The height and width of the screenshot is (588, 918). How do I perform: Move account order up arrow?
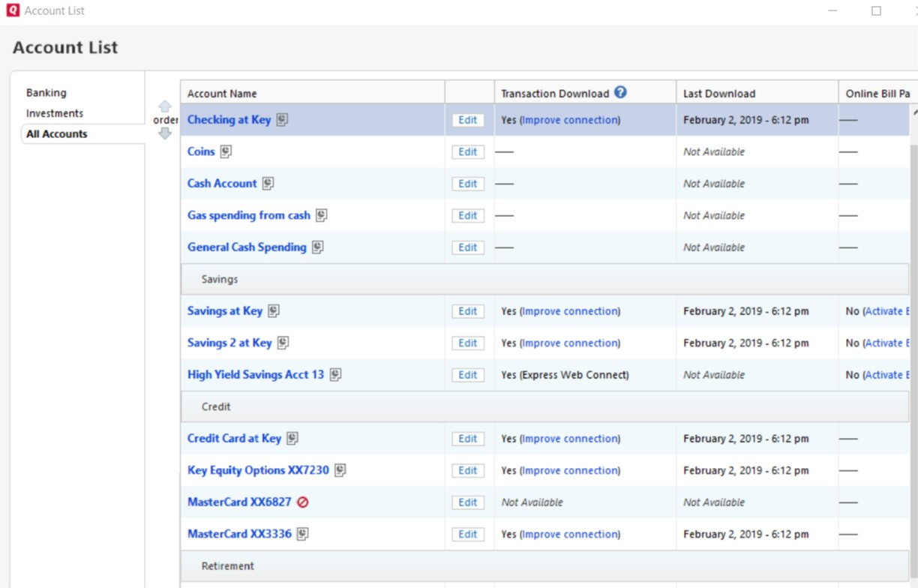(x=165, y=106)
